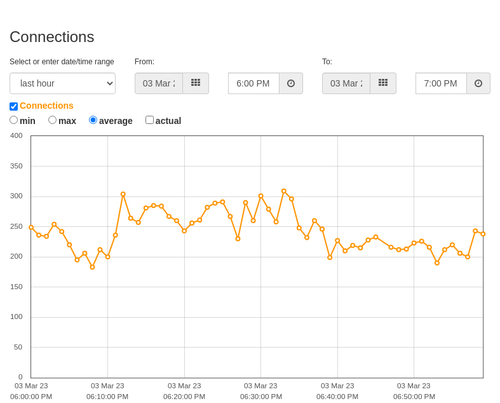Screen dimensions: 500x403
Task: Uncheck the Connections series checkbox
Action: click(14, 106)
